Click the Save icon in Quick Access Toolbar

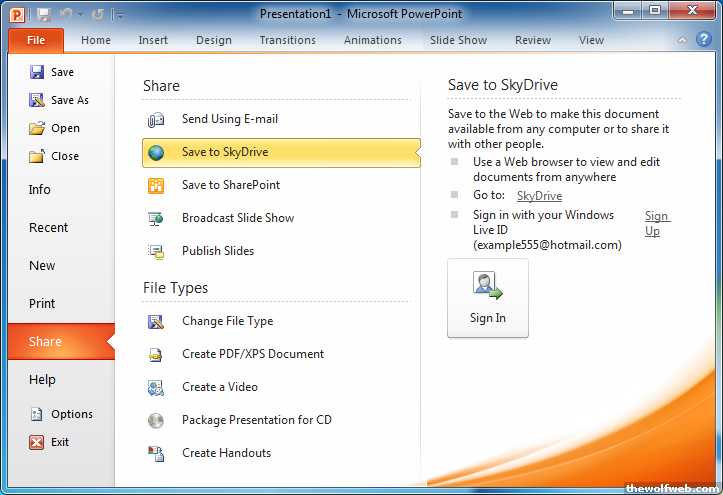point(43,14)
